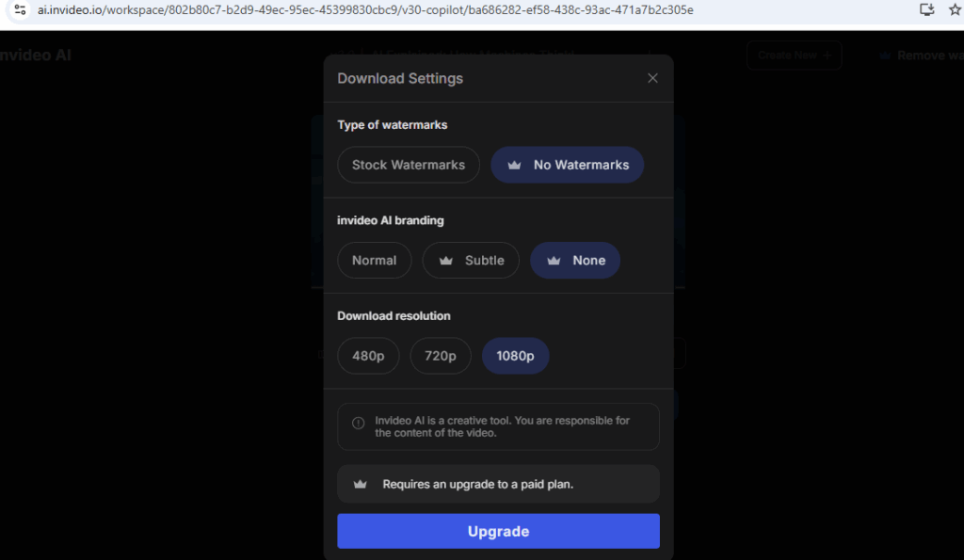The image size is (964, 560).
Task: Choose 720p download resolution
Action: (441, 356)
